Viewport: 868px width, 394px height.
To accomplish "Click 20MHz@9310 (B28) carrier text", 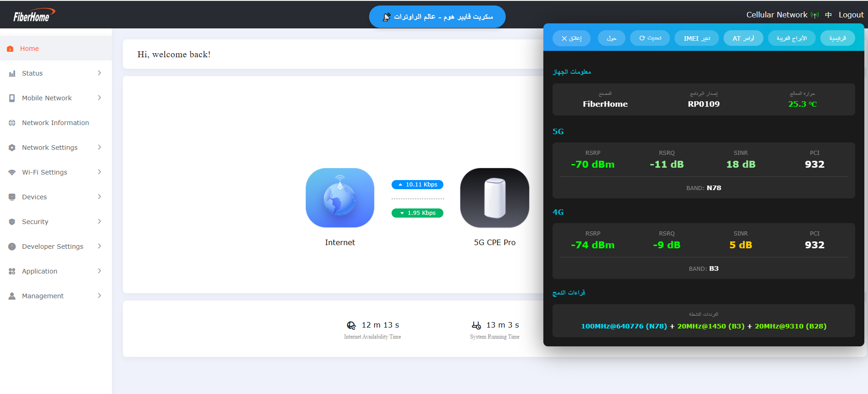I will [791, 326].
